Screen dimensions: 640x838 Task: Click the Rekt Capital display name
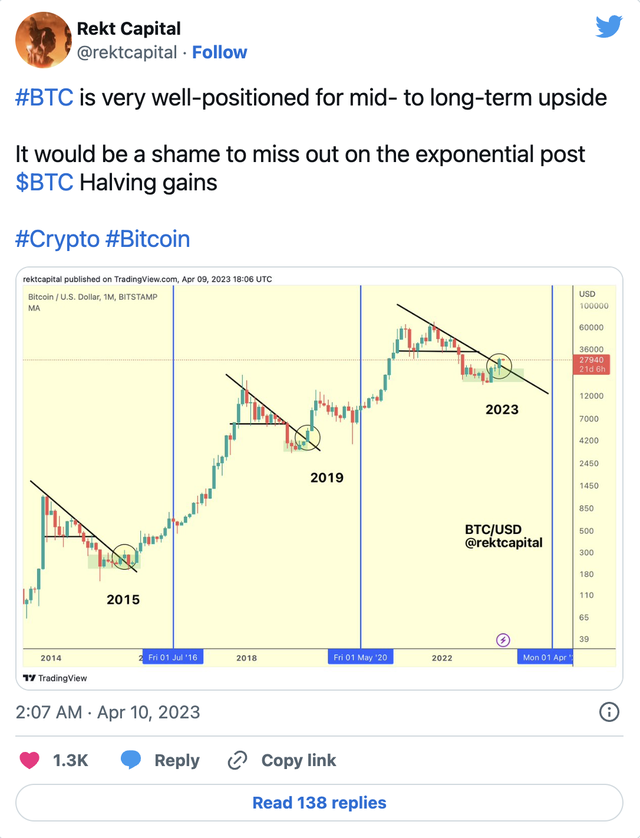pos(129,29)
